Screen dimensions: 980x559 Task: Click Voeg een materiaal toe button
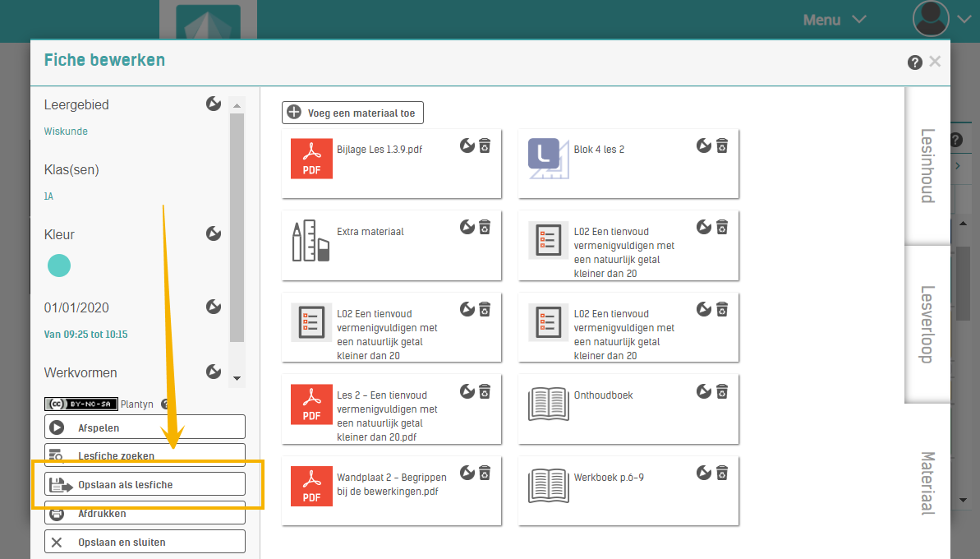[352, 113]
